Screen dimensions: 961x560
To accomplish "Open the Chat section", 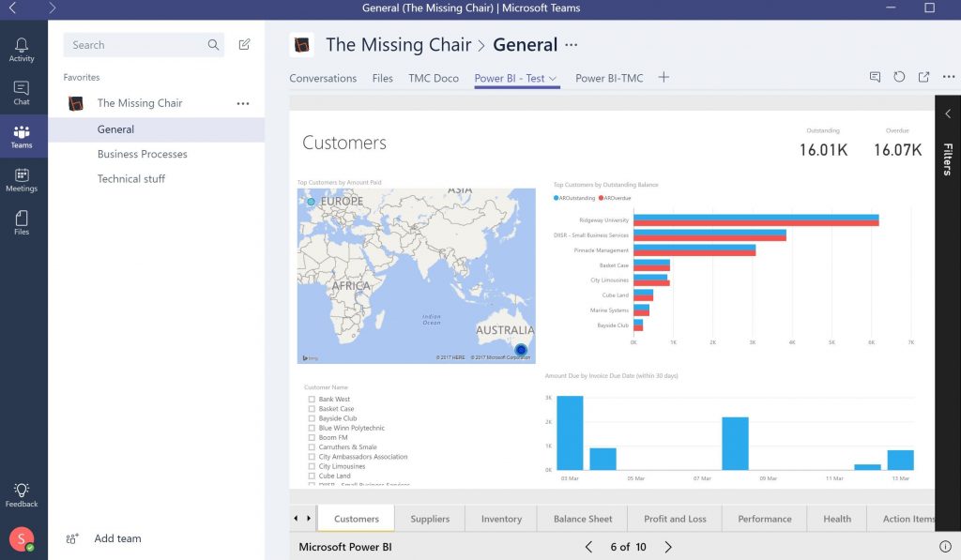I will coord(22,93).
